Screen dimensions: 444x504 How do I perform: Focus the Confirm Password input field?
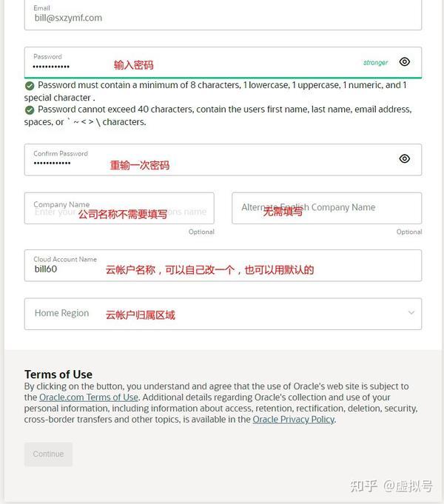(223, 160)
